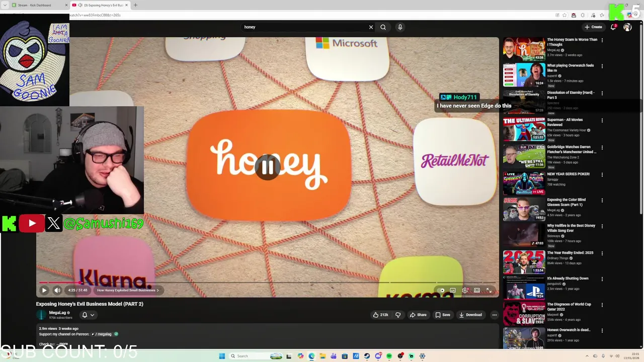Toggle the autoplay switch in the player
The width and height of the screenshot is (644, 362).
pyautogui.click(x=442, y=290)
